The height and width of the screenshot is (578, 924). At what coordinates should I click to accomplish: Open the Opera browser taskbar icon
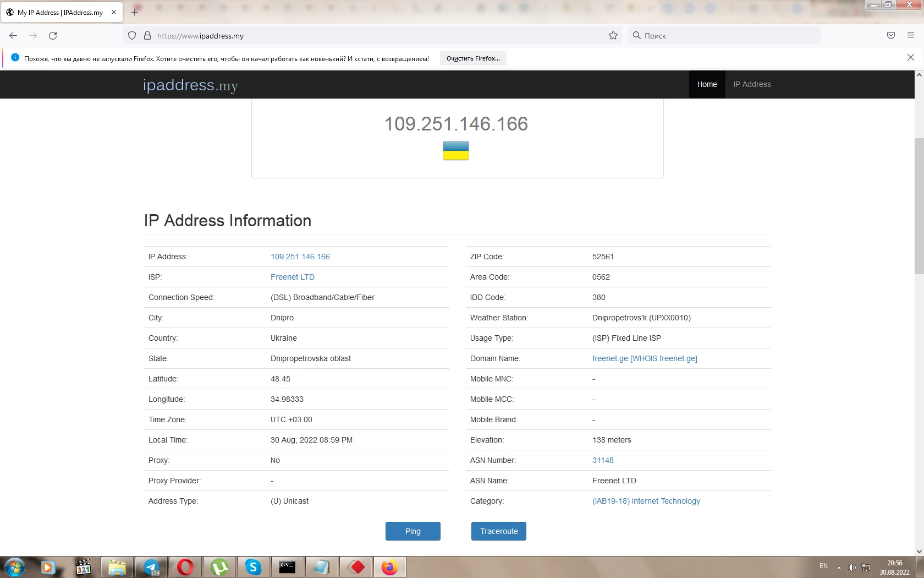(185, 567)
